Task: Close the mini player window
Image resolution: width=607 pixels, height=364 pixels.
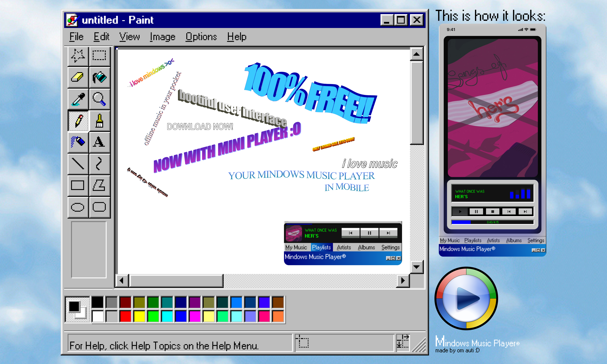Action: [x=399, y=258]
